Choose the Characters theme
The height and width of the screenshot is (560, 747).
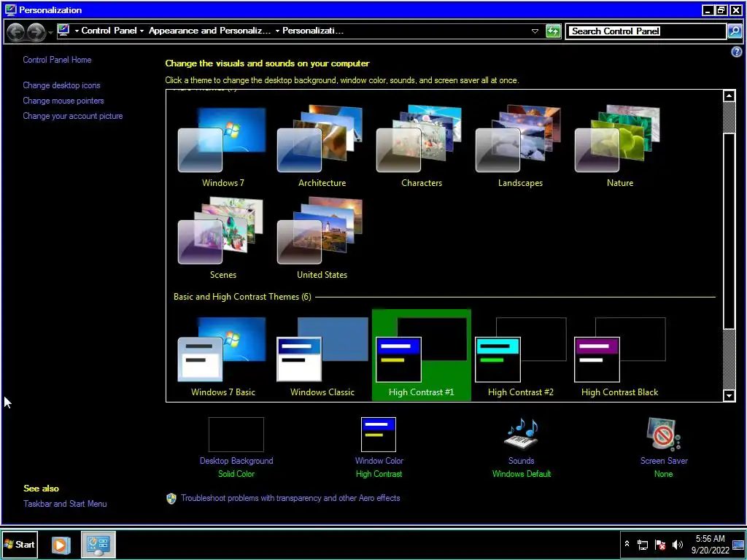pyautogui.click(x=421, y=146)
